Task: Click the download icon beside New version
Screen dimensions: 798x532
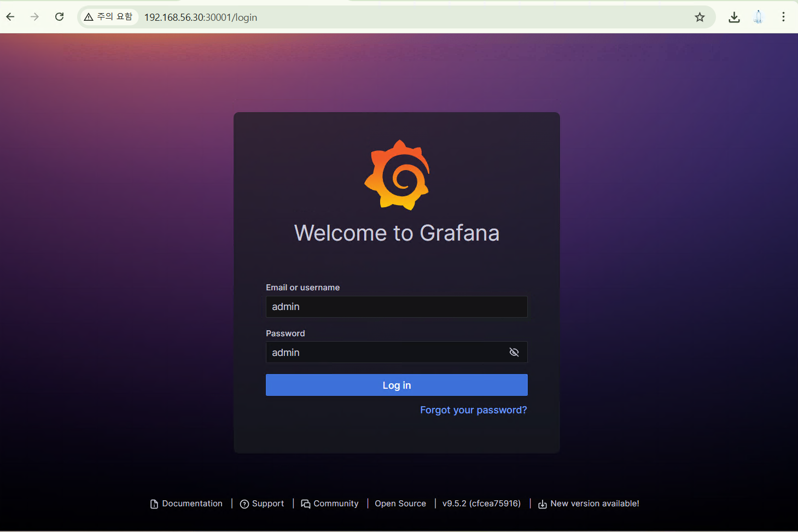Action: tap(543, 504)
